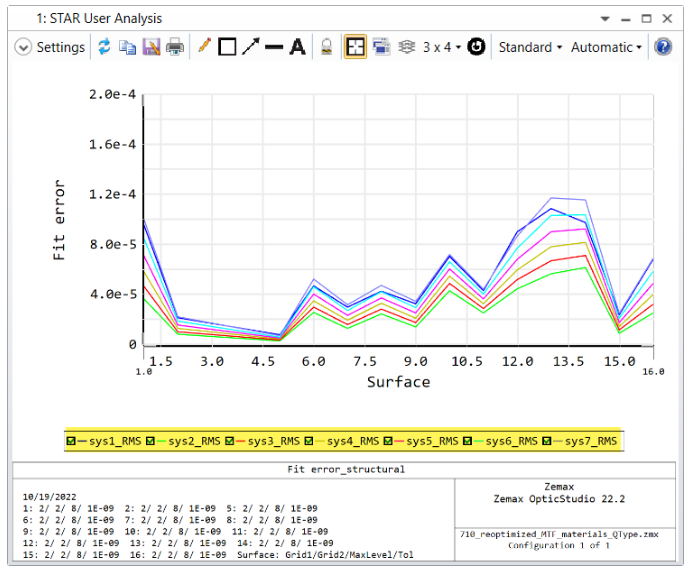Select the rectangle drawing tool
This screenshot has height=573, width=693.
(227, 47)
